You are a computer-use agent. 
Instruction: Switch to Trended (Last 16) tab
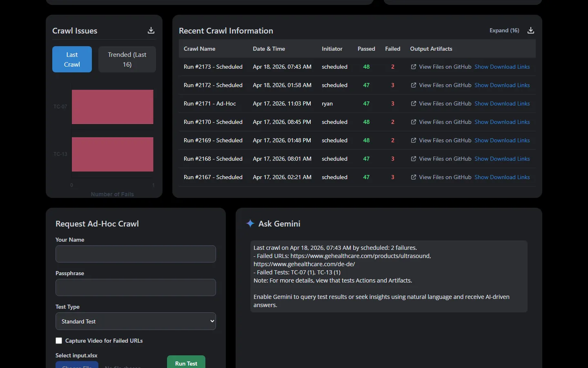click(x=127, y=59)
